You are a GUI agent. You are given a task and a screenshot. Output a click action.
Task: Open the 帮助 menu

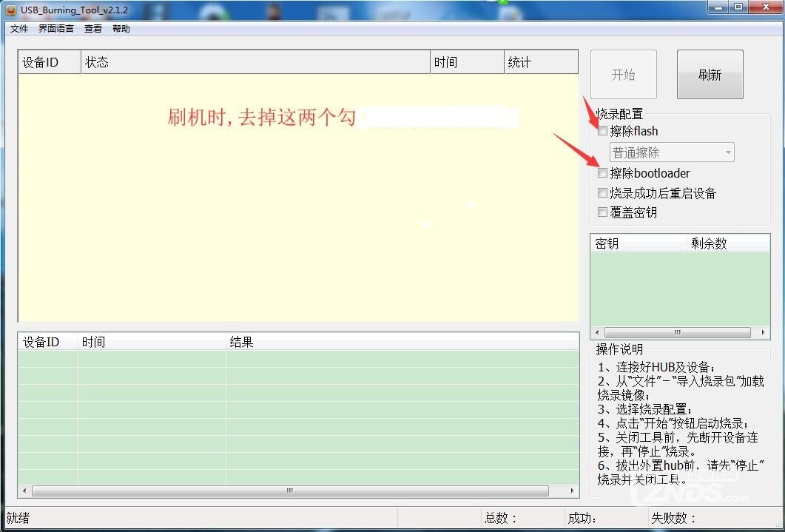coord(121,29)
